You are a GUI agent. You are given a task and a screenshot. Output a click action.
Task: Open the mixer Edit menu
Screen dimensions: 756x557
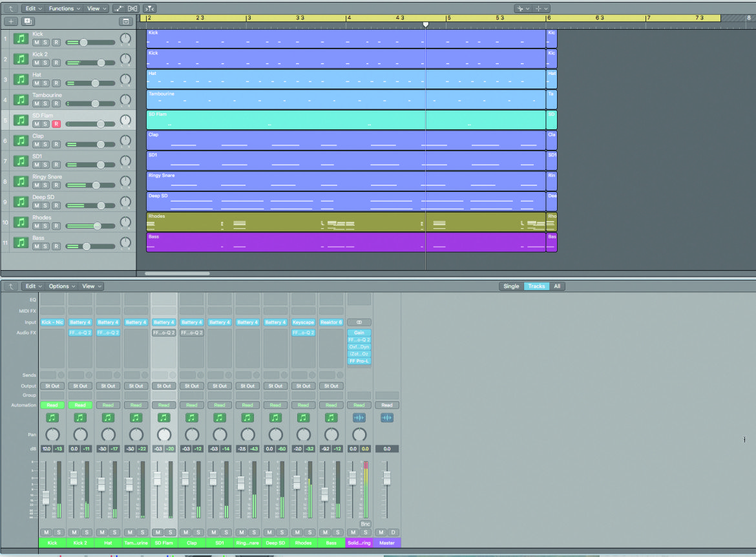click(x=34, y=286)
